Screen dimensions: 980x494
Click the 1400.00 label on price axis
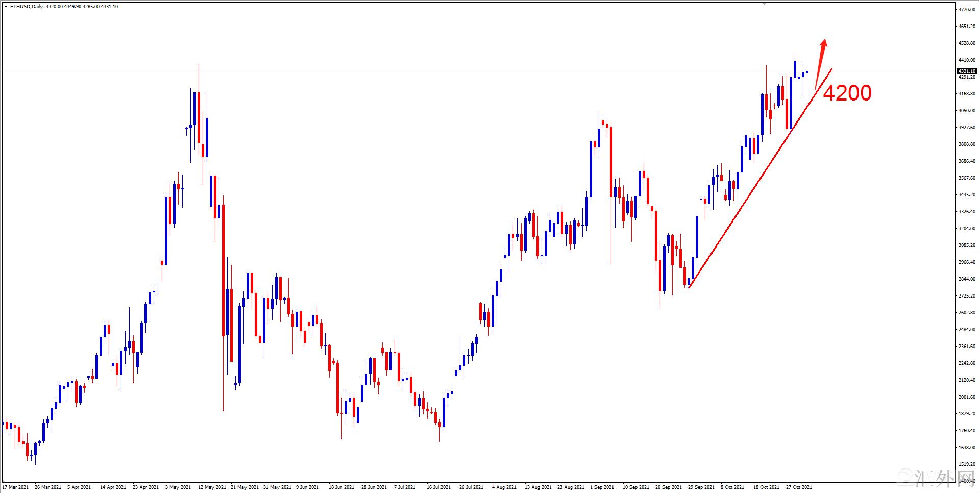967,481
